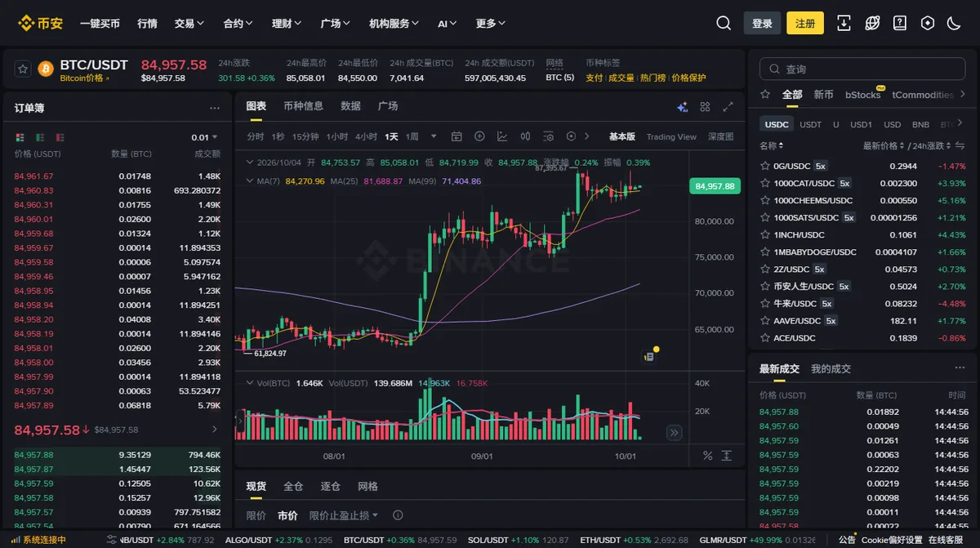Click the download app icon in header
Viewport: 980px width, 548px height.
click(x=844, y=23)
